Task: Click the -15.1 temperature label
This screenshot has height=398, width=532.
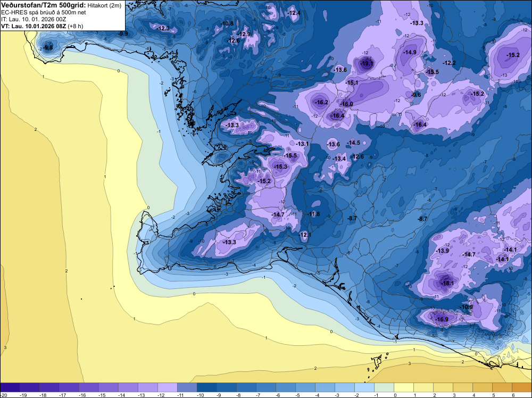Action: pos(352,82)
